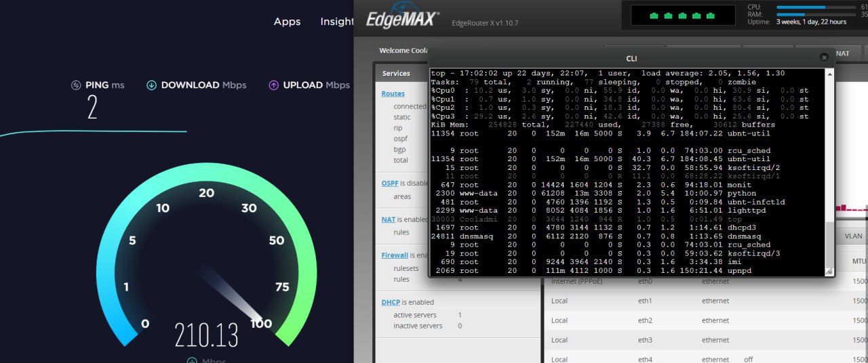Open the NAT link in Services panel
Image resolution: width=868 pixels, height=363 pixels.
pos(388,219)
